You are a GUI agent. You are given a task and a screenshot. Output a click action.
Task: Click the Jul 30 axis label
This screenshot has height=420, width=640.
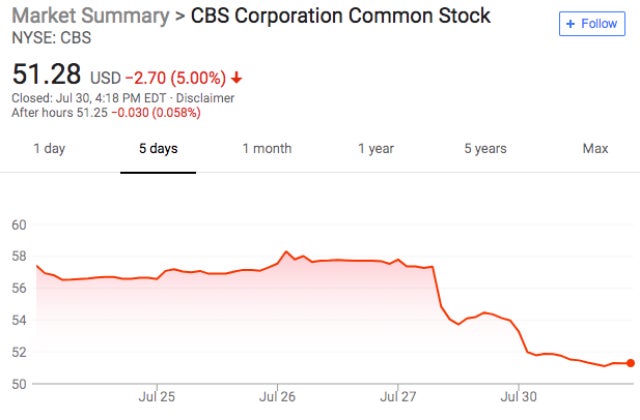(518, 396)
